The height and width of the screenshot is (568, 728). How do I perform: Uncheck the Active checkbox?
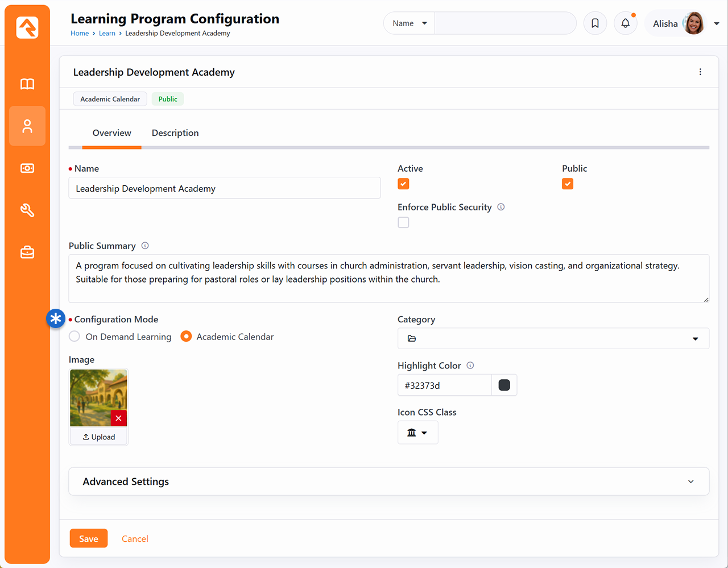[x=403, y=184]
